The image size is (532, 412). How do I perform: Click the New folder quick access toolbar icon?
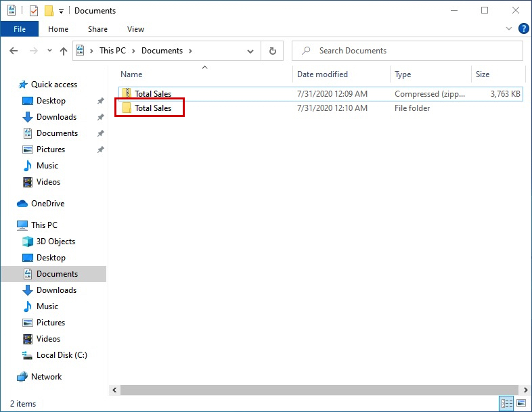pos(49,11)
